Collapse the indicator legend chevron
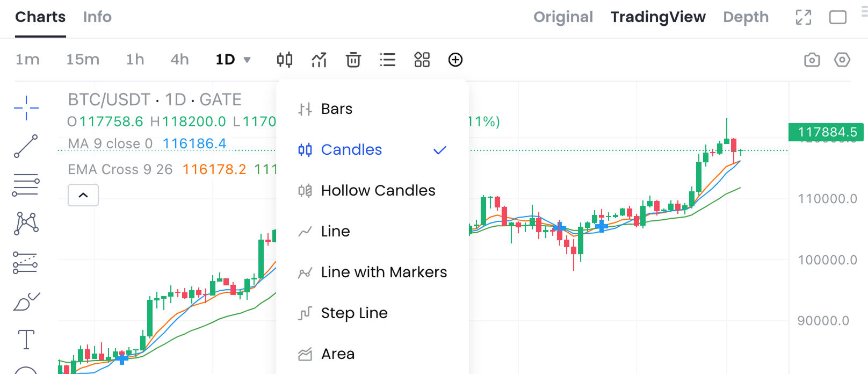 (83, 195)
